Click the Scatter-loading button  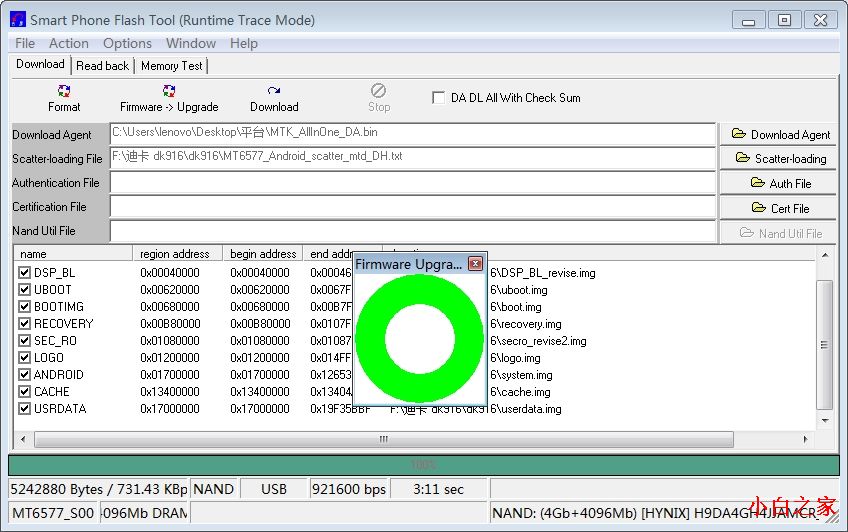[x=778, y=158]
